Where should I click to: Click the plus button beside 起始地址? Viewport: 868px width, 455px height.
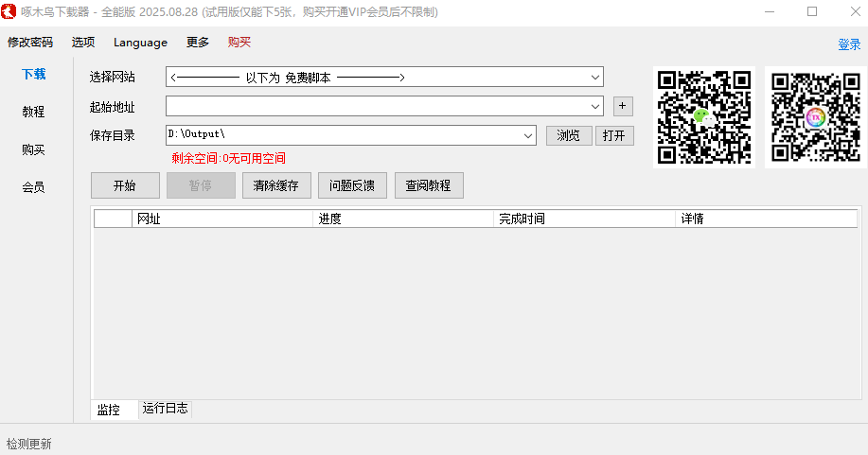(623, 106)
